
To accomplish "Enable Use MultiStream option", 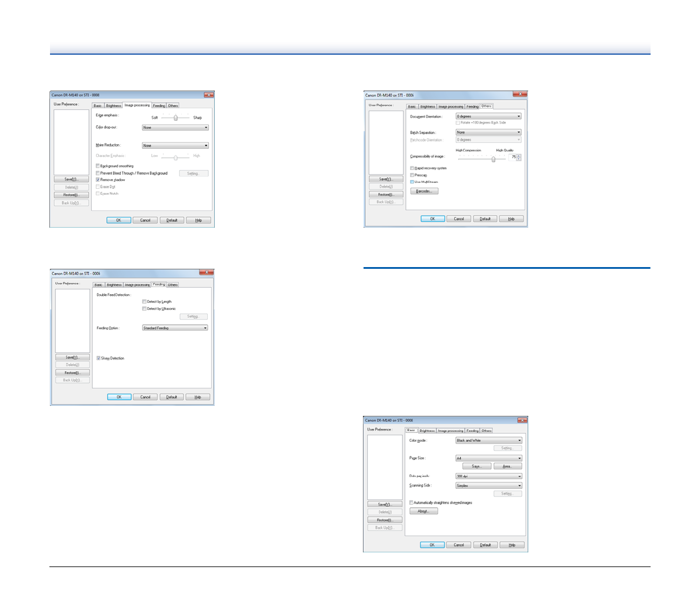I will coord(412,182).
